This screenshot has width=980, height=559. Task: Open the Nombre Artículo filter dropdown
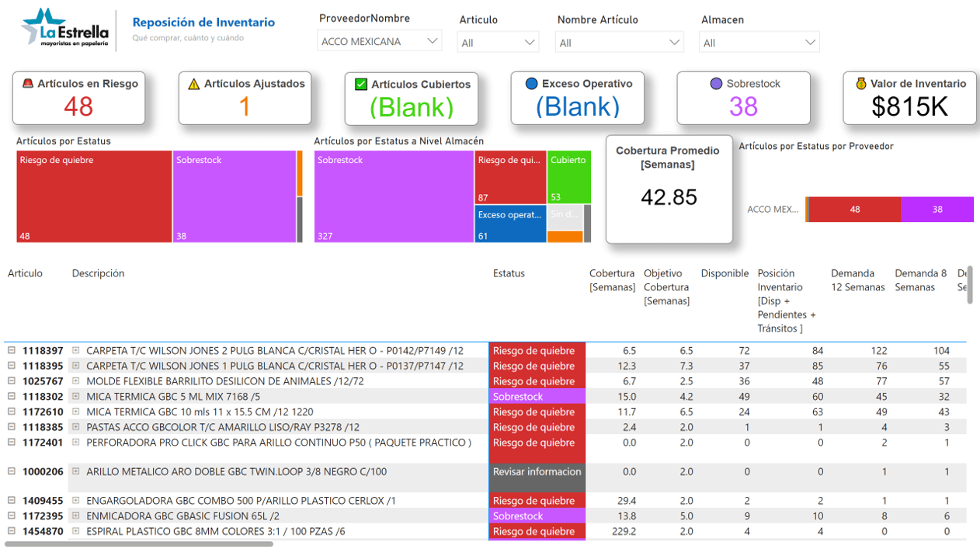coord(620,43)
